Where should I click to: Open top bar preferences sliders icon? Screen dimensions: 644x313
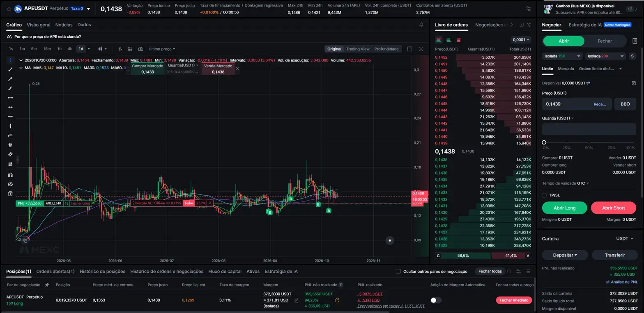528,9
